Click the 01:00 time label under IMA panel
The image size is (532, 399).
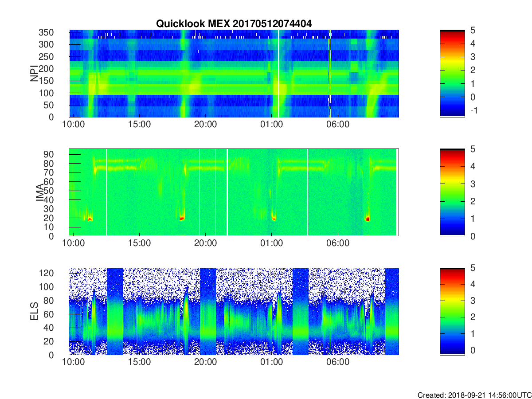tap(271, 243)
